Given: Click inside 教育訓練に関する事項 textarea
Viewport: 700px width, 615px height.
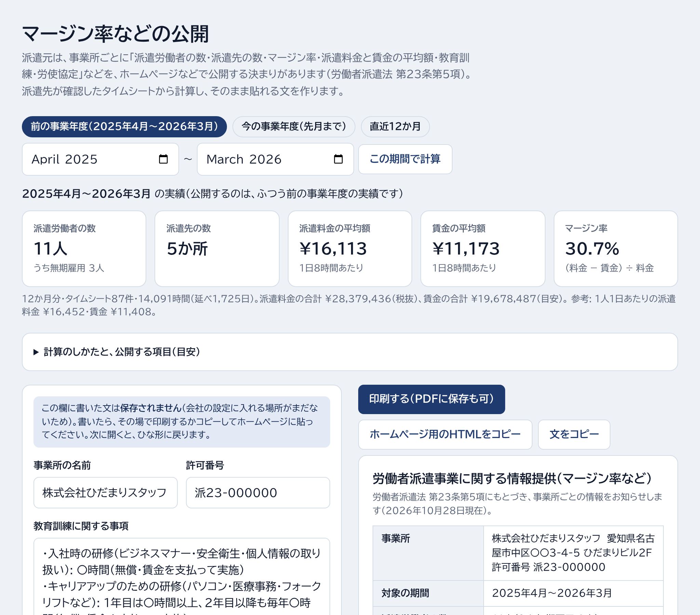Looking at the screenshot, I should pos(182,577).
